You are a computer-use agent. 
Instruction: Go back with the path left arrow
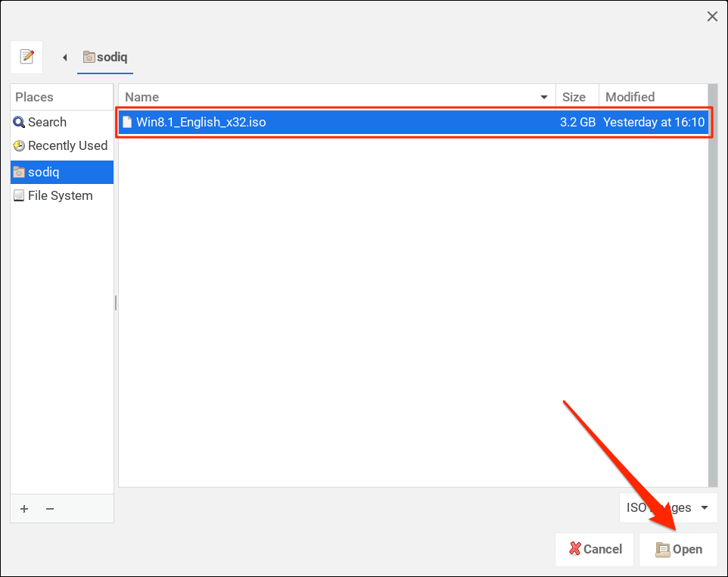[65, 57]
